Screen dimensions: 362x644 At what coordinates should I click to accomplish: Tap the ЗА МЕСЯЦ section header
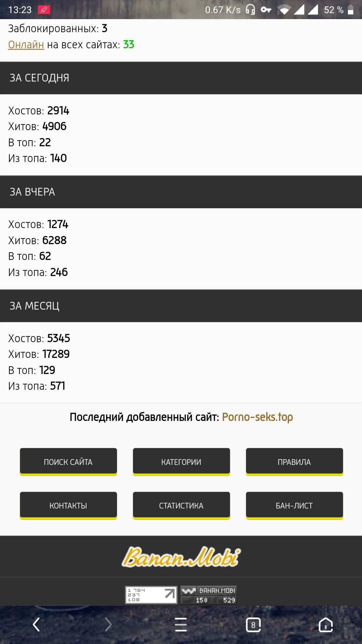pos(181,306)
